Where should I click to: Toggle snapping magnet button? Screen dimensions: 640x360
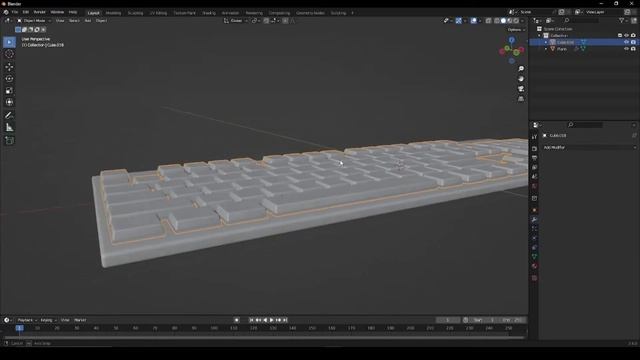266,20
